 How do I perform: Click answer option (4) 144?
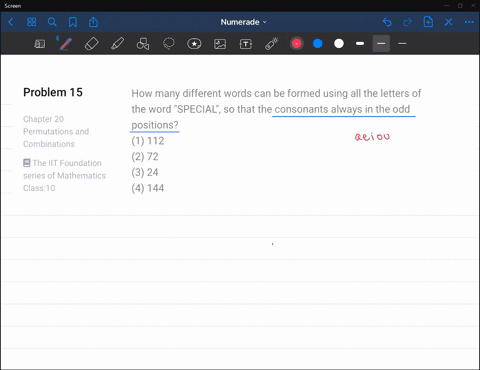(148, 188)
